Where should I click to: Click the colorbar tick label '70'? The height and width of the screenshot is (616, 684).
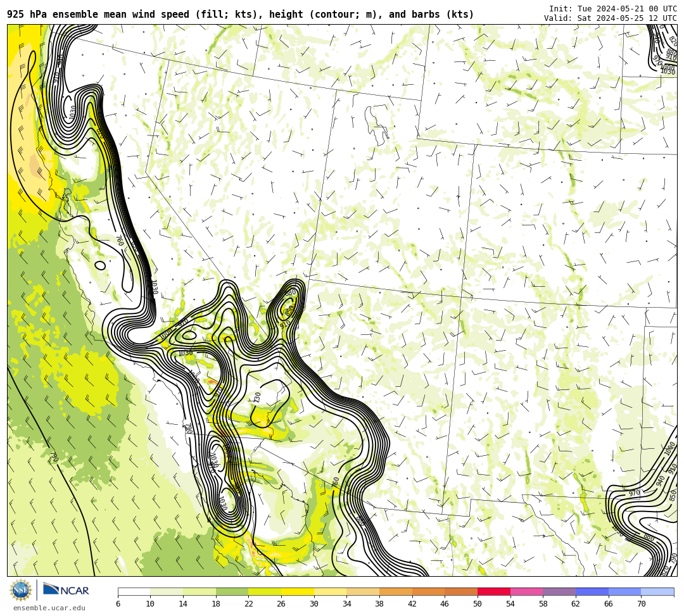641,604
